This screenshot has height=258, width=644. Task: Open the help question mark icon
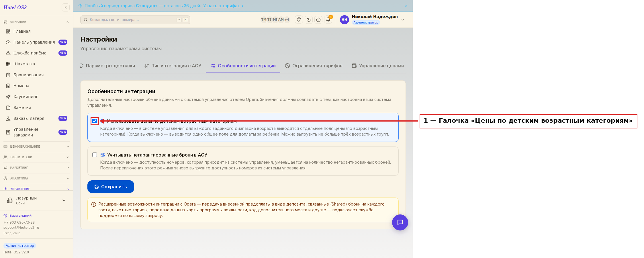point(318,20)
